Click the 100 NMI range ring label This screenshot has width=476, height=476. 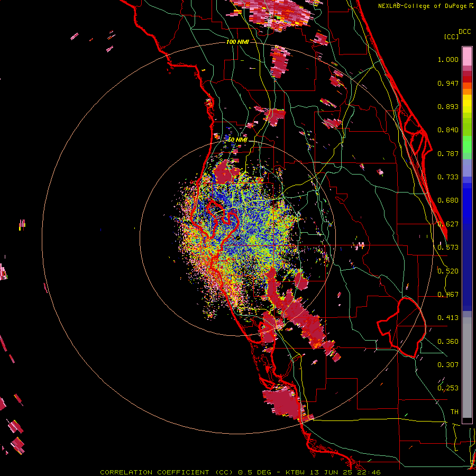237,42
